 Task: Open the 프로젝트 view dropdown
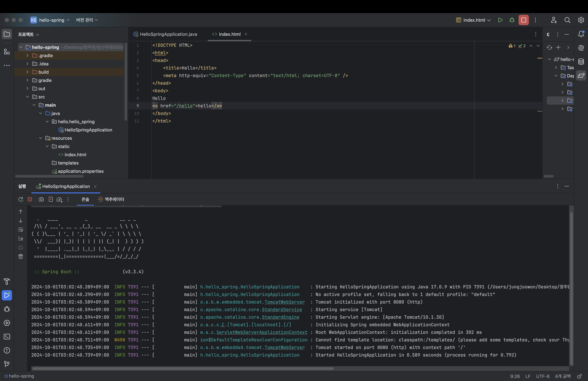(28, 34)
